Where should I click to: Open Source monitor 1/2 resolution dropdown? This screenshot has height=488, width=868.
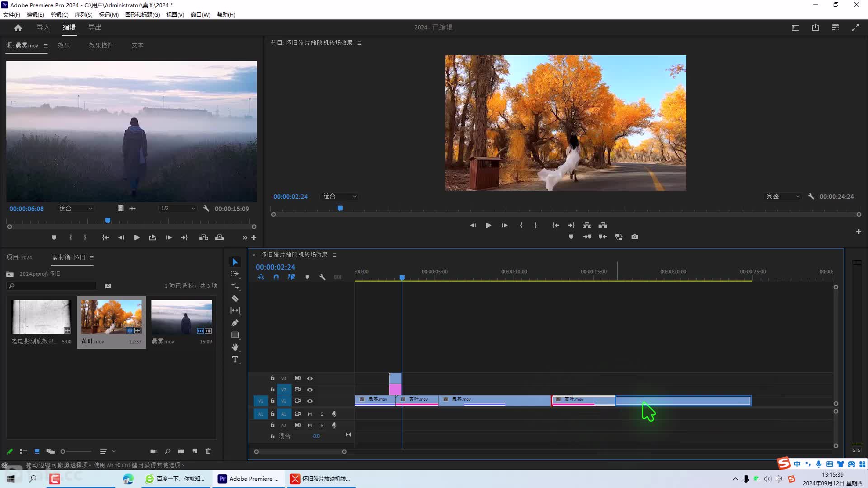pos(178,208)
